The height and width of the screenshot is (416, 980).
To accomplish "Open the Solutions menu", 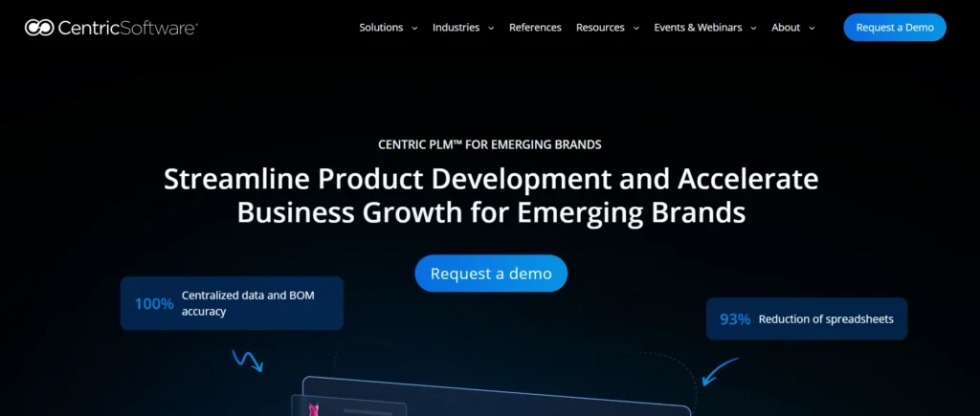I will 381,28.
